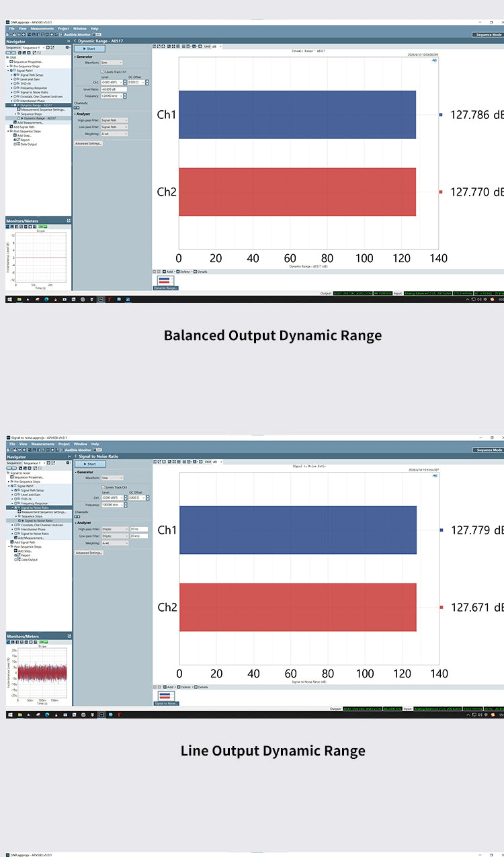
Task: Collapse the Dynamic Range - AES17 settings panel arrow
Action: click(75, 41)
